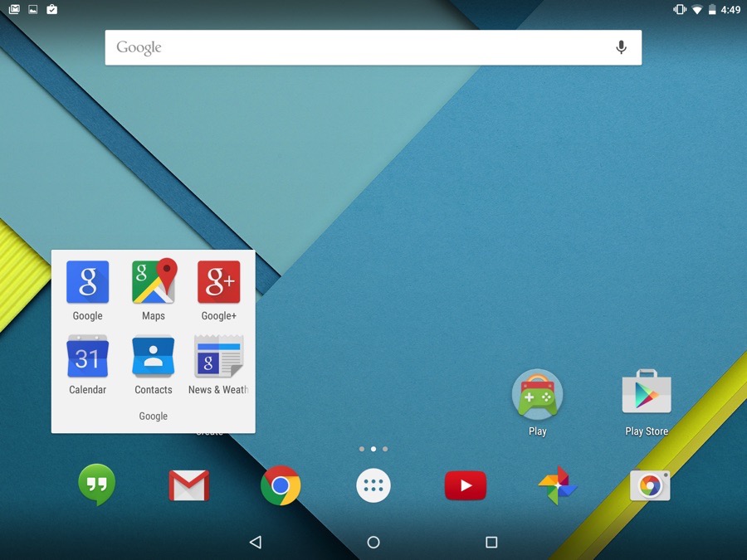The image size is (747, 560).
Task: Launch YouTube from the dock
Action: click(x=466, y=485)
